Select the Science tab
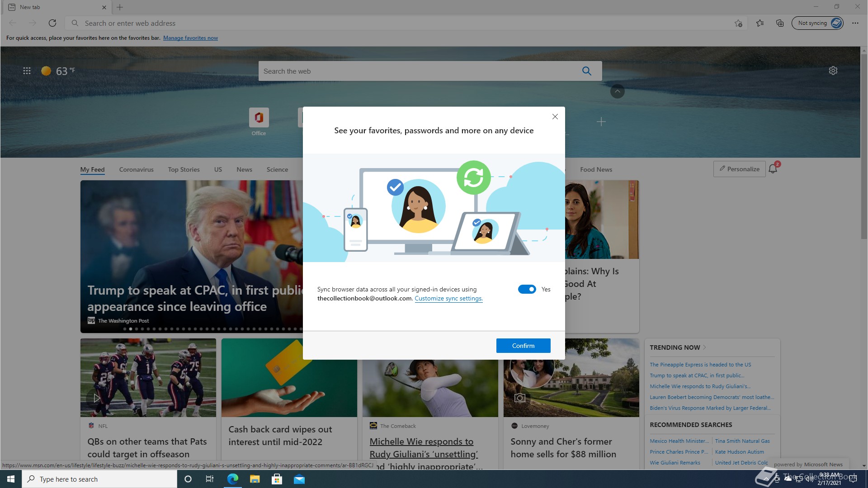This screenshot has height=488, width=868. (278, 169)
